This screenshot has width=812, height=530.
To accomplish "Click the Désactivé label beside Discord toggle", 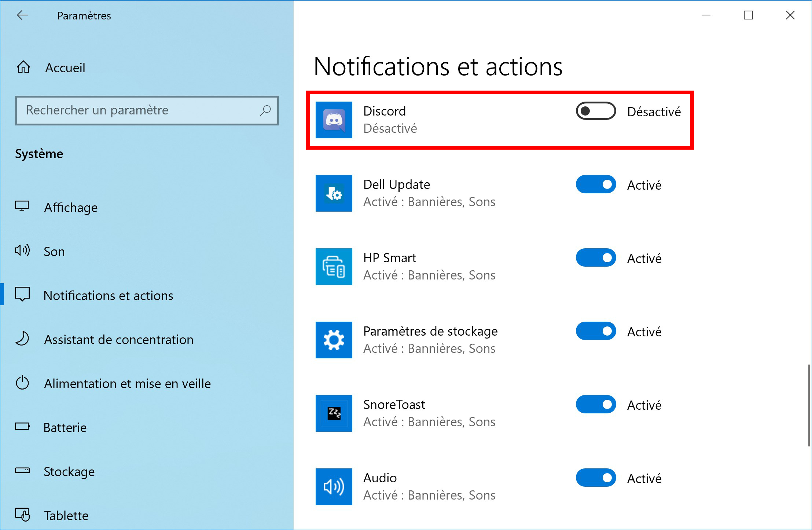I will [x=654, y=112].
